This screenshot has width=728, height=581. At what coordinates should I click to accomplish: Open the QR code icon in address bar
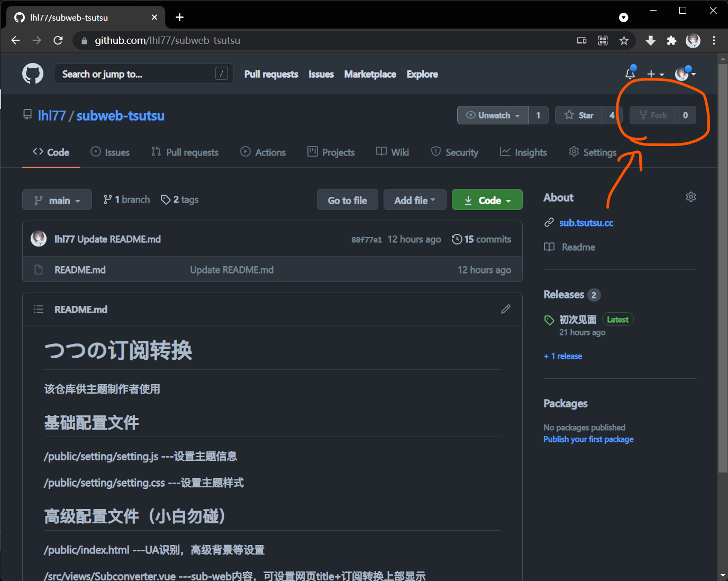(603, 40)
